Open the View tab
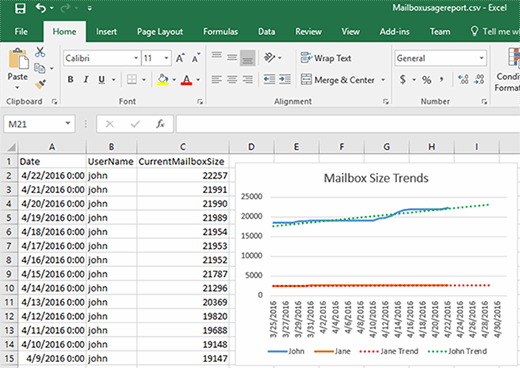The height and width of the screenshot is (368, 520). pyautogui.click(x=350, y=32)
